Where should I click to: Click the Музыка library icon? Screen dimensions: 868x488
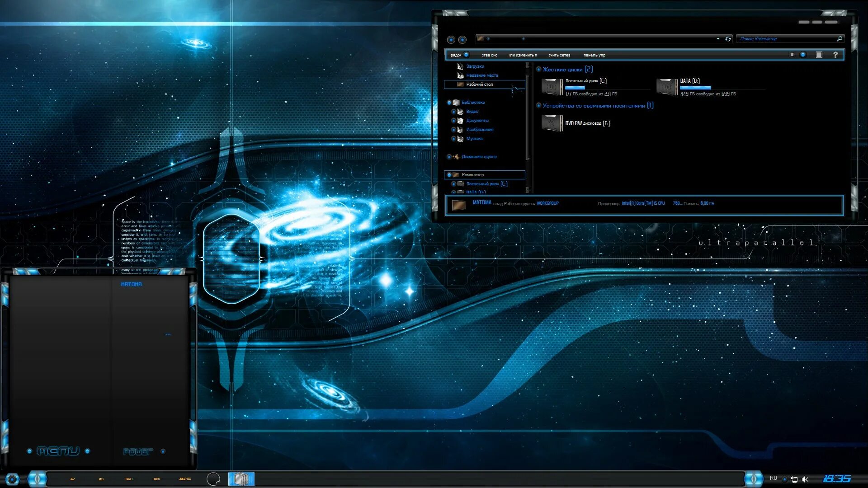coord(460,139)
